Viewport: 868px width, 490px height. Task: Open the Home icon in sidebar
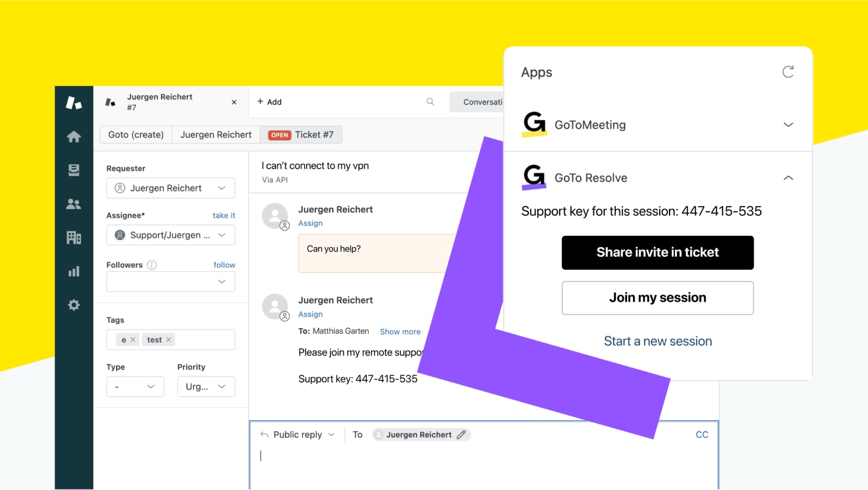(x=74, y=137)
